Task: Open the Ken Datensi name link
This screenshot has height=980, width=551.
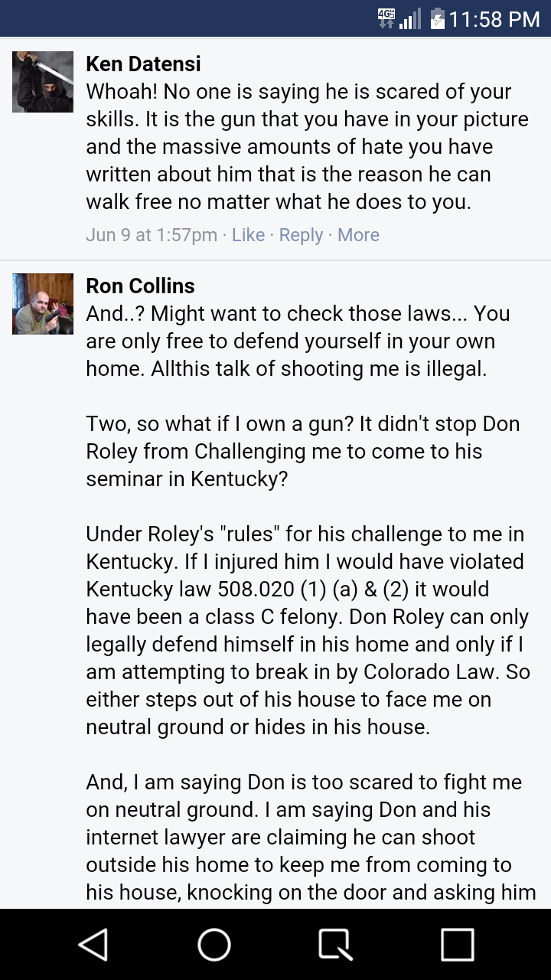Action: click(143, 64)
